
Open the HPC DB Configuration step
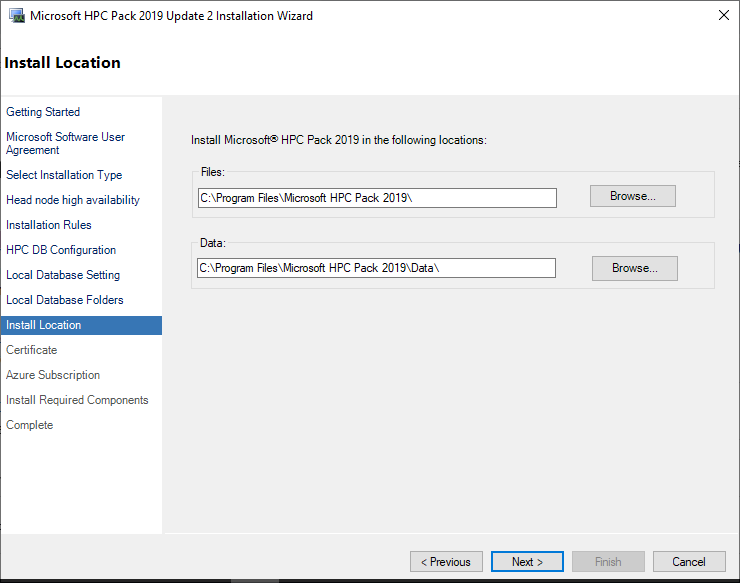coord(61,250)
